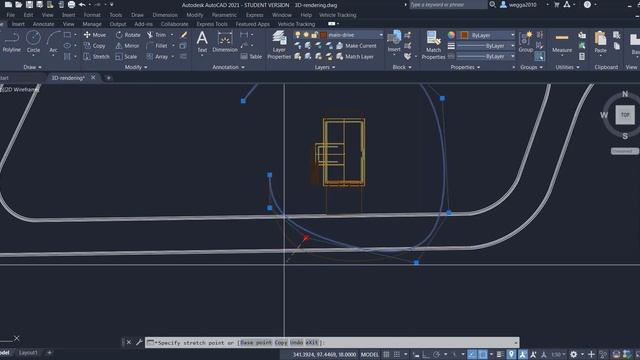Click the Trim tool
The width and height of the screenshot is (640, 360).
pyautogui.click(x=156, y=35)
